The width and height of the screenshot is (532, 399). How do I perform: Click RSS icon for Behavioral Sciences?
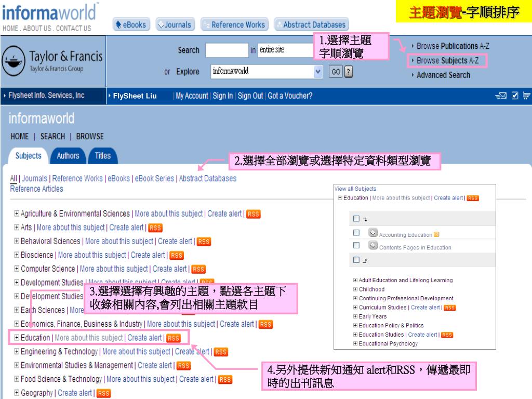tap(204, 242)
